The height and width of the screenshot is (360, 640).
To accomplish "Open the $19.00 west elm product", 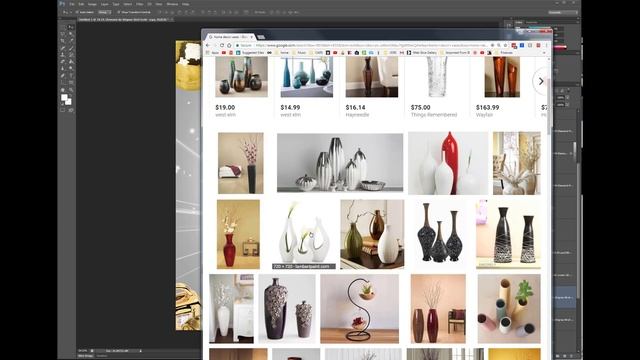I will pos(241,87).
